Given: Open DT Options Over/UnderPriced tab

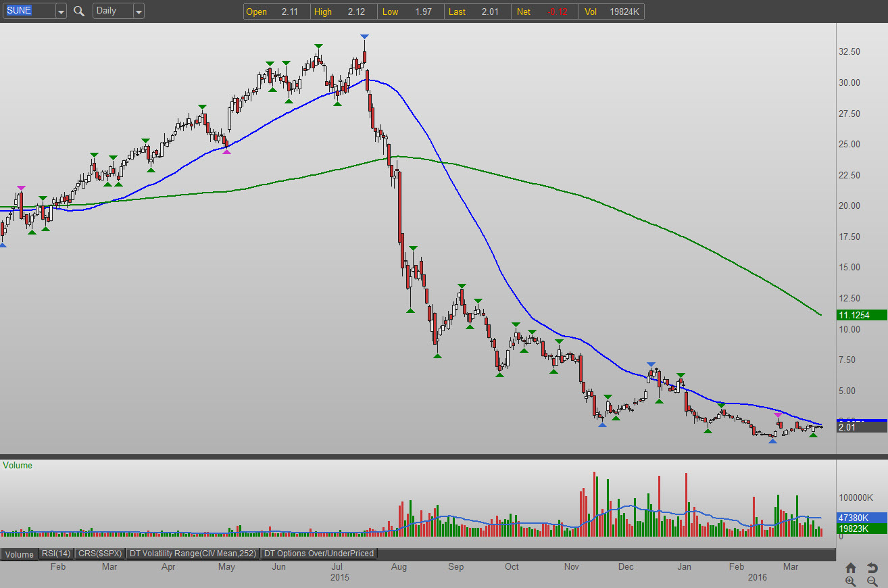Looking at the screenshot, I should pos(319,554).
